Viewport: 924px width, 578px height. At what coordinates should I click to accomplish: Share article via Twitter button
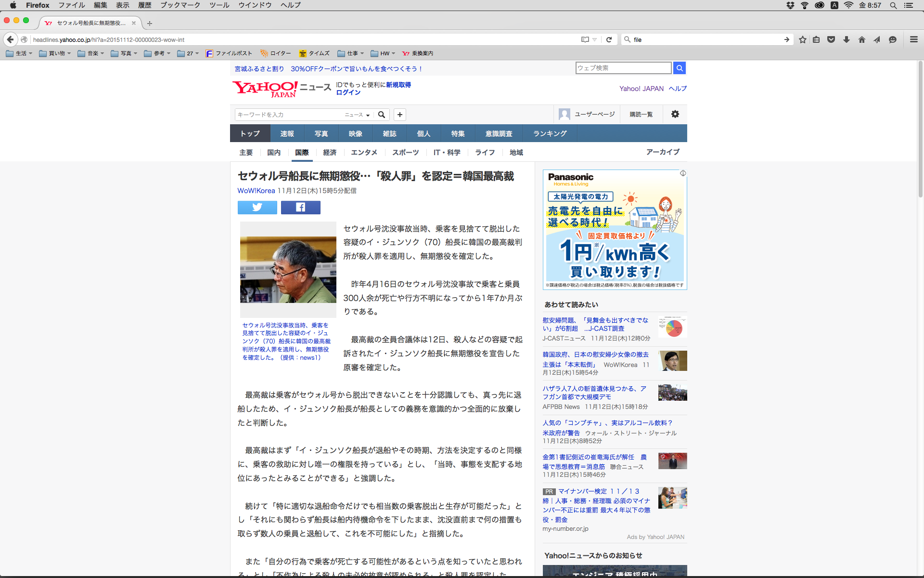pyautogui.click(x=257, y=208)
